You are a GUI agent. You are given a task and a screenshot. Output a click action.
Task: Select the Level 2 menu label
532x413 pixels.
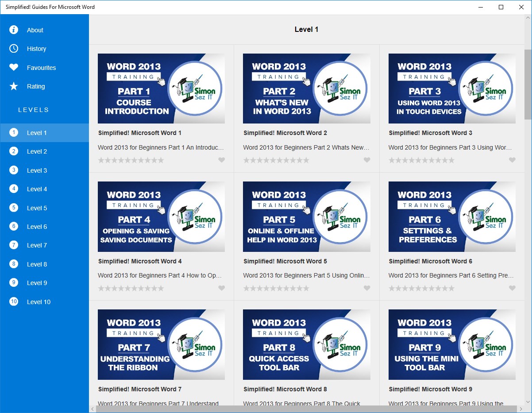click(x=37, y=151)
